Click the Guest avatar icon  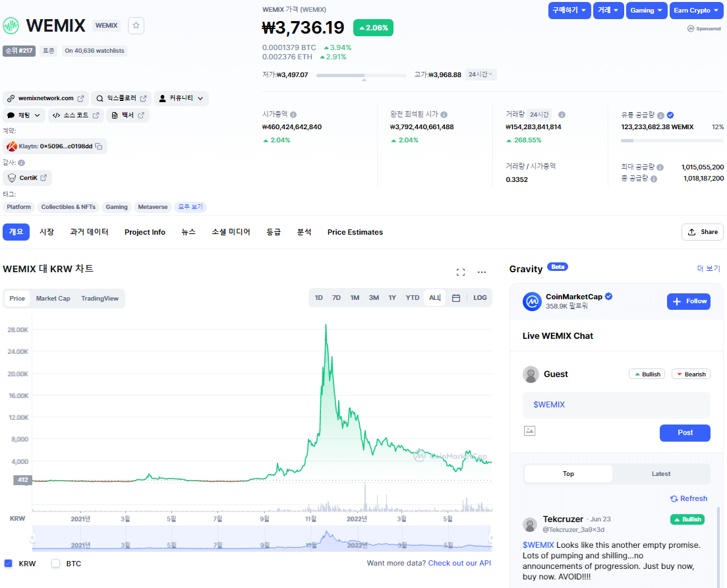pos(531,374)
